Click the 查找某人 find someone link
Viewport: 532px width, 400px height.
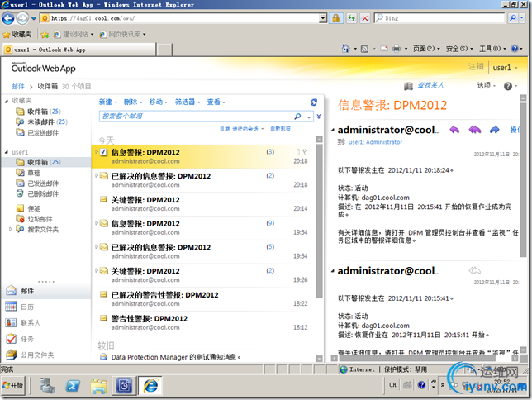430,85
